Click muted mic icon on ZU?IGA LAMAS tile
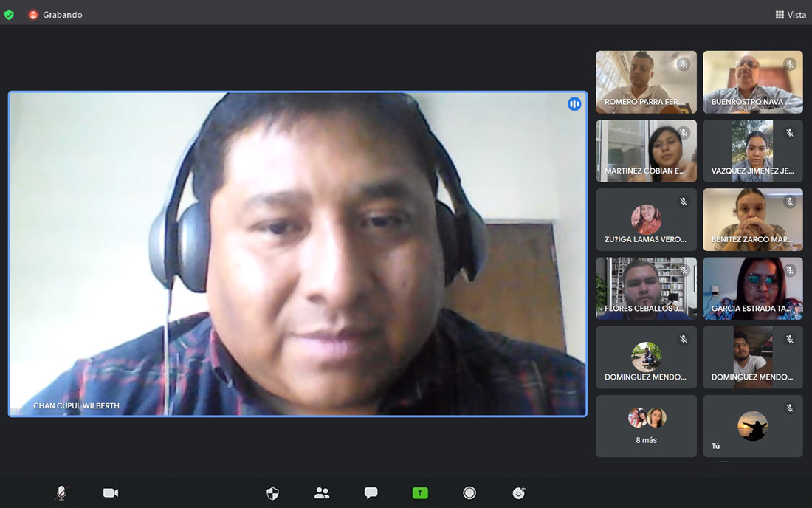This screenshot has height=508, width=812. pyautogui.click(x=684, y=202)
